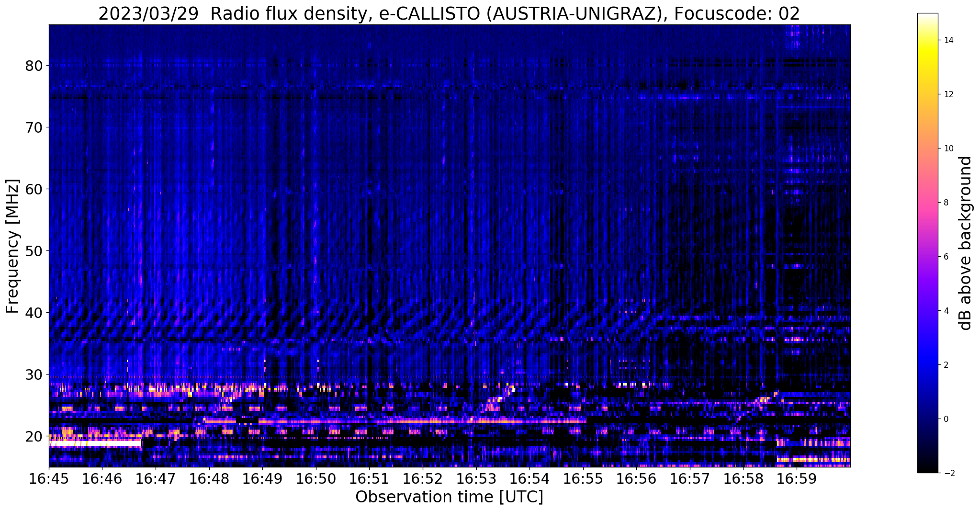Image resolution: width=980 pixels, height=511 pixels.
Task: Click the 'dB above background' colorbar label
Action: coord(966,243)
